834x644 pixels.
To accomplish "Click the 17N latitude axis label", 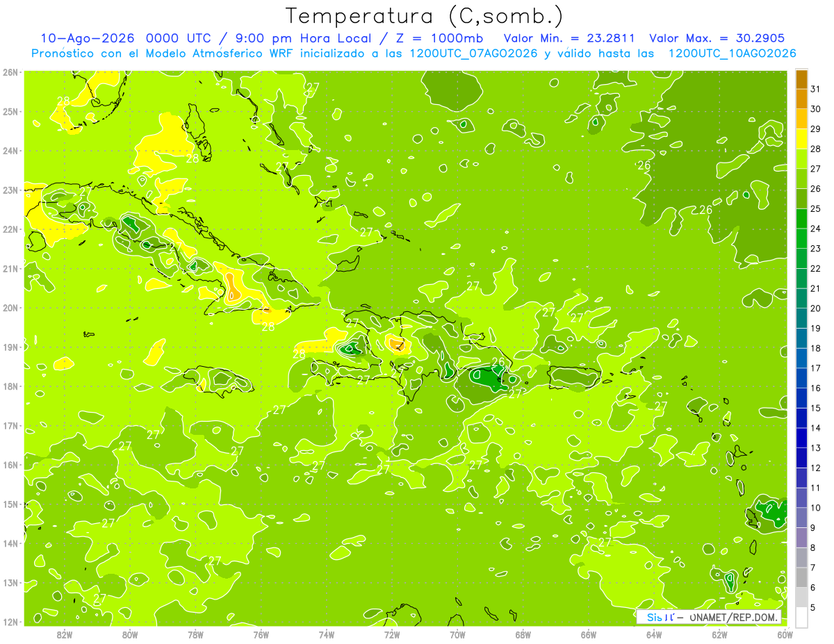I will [10, 425].
